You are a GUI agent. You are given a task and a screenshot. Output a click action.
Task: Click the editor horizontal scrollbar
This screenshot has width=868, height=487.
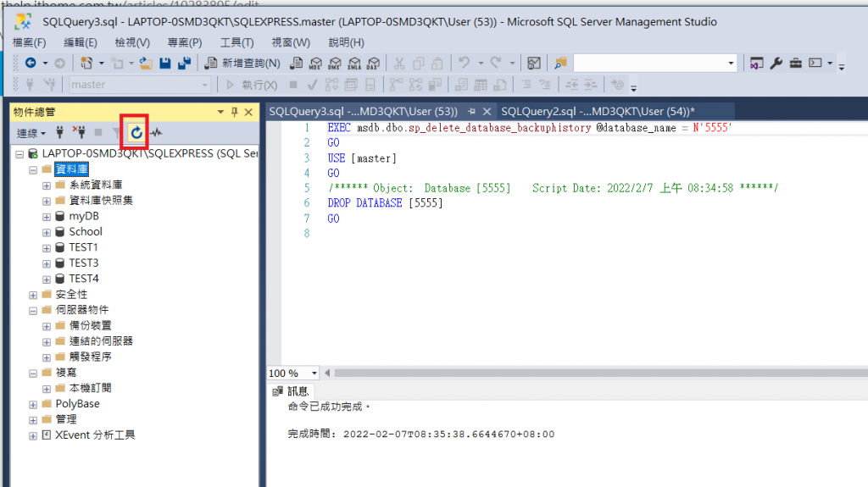pos(601,373)
